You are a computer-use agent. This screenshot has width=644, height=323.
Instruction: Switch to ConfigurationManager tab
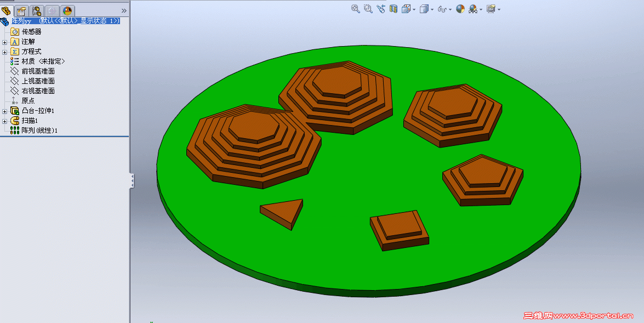(x=37, y=10)
